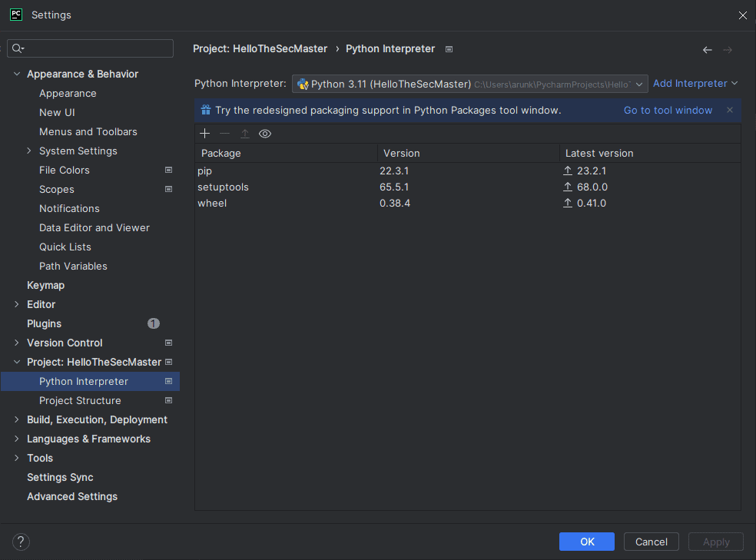
Task: Click project-level icon beside Python Interpreter heading
Action: 449,49
